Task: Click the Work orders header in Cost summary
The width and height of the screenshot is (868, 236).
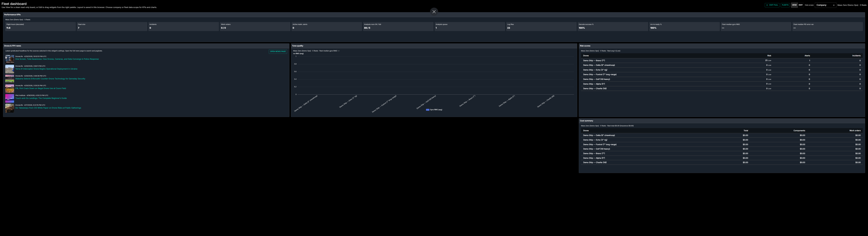Action: 855,131
